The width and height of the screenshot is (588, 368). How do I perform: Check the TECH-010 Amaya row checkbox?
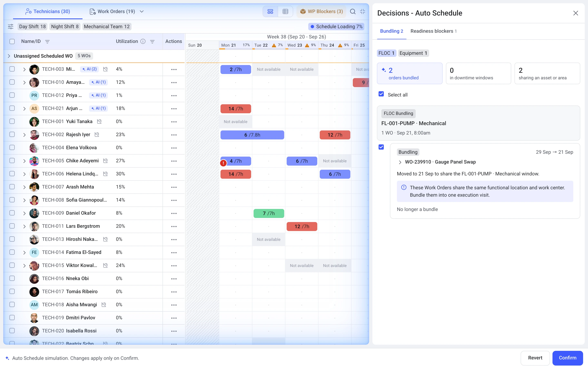(12, 82)
